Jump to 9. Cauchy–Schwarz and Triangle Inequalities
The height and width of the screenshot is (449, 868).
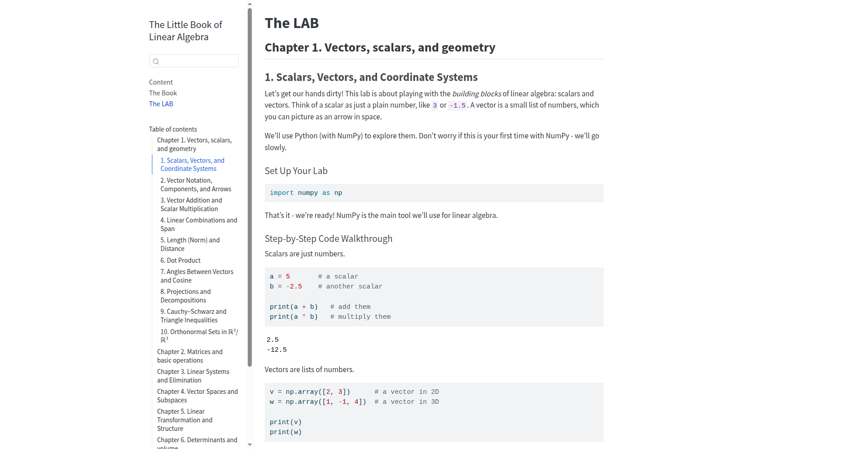tap(193, 316)
